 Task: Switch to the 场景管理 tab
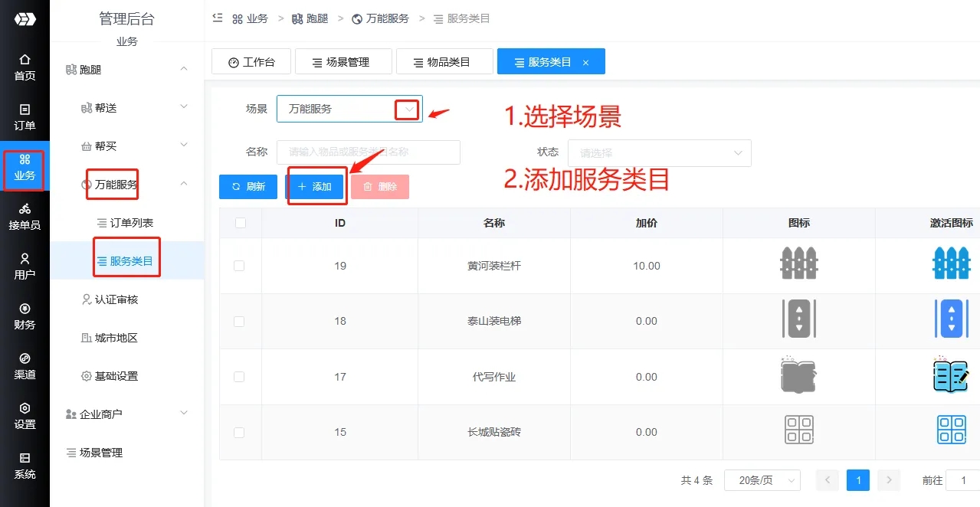click(343, 62)
